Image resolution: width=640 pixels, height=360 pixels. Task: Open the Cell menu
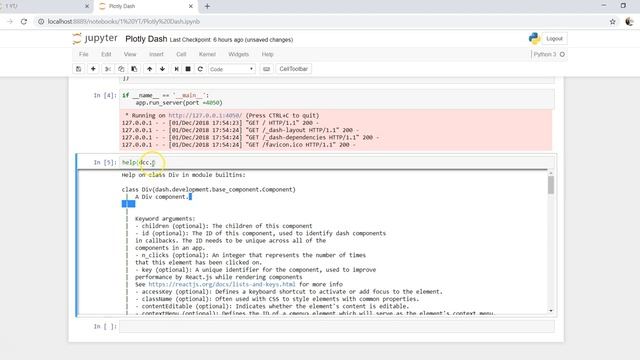pyautogui.click(x=181, y=54)
